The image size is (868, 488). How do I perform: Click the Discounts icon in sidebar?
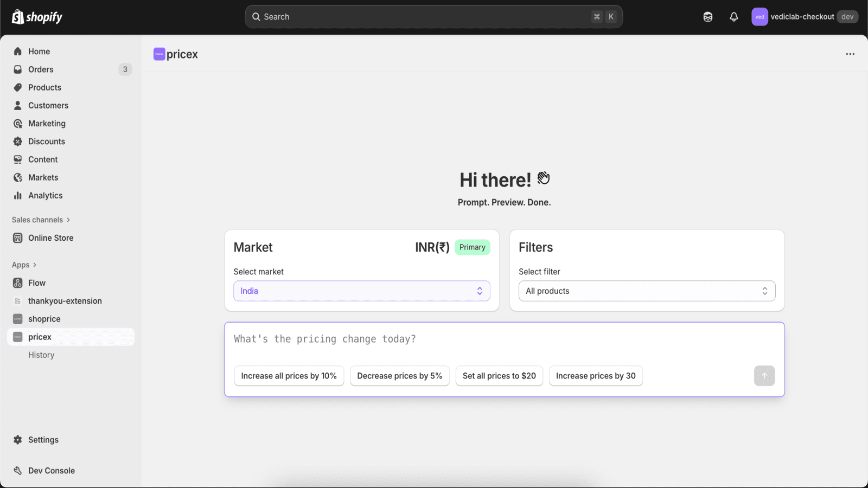point(18,142)
